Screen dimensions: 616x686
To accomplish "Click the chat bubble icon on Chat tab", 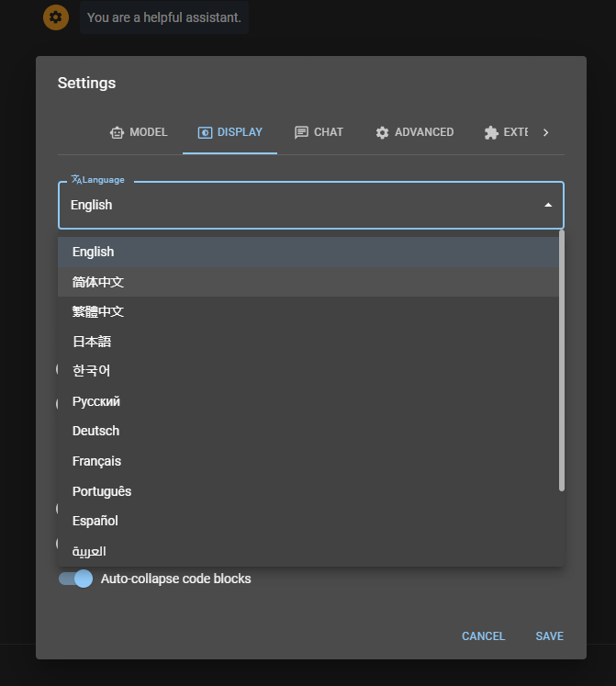I will (x=301, y=132).
